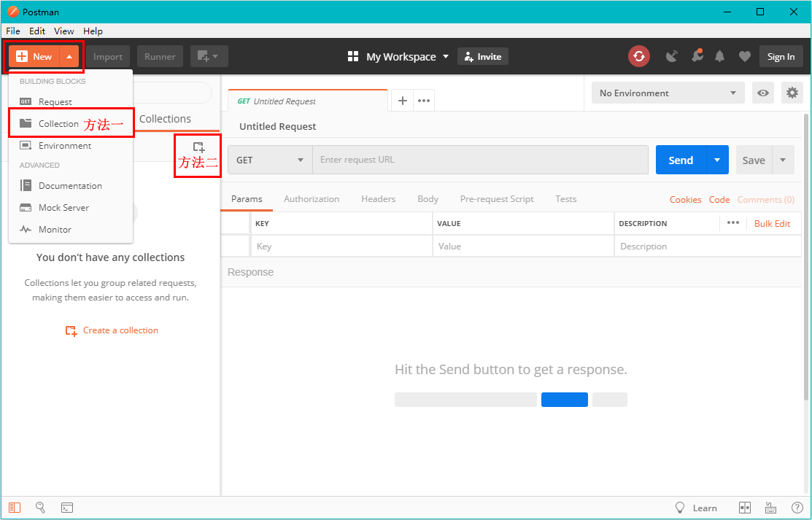Open the satellite interceptor icon

(672, 56)
